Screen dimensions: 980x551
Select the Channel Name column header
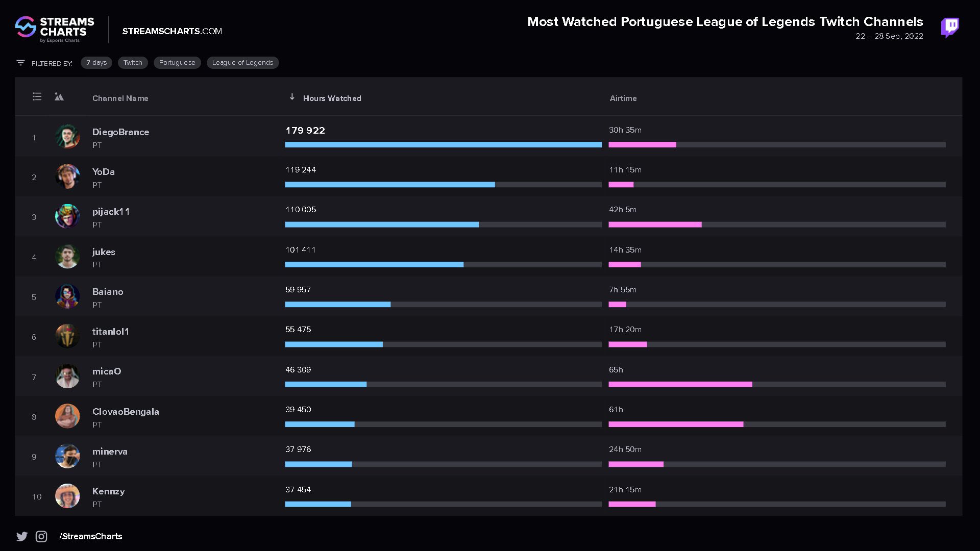pos(120,97)
